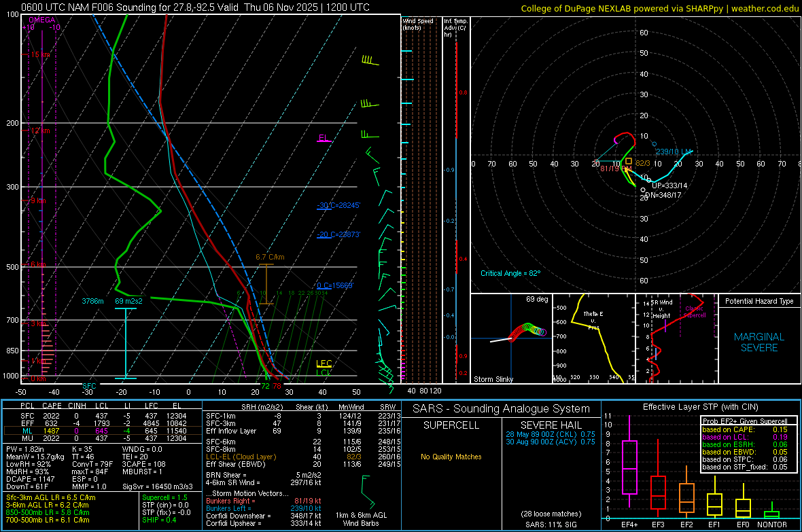Image resolution: width=802 pixels, height=532 pixels.
Task: Click the DN=348/17 Corfidi label on hodograph
Action: pos(663,195)
